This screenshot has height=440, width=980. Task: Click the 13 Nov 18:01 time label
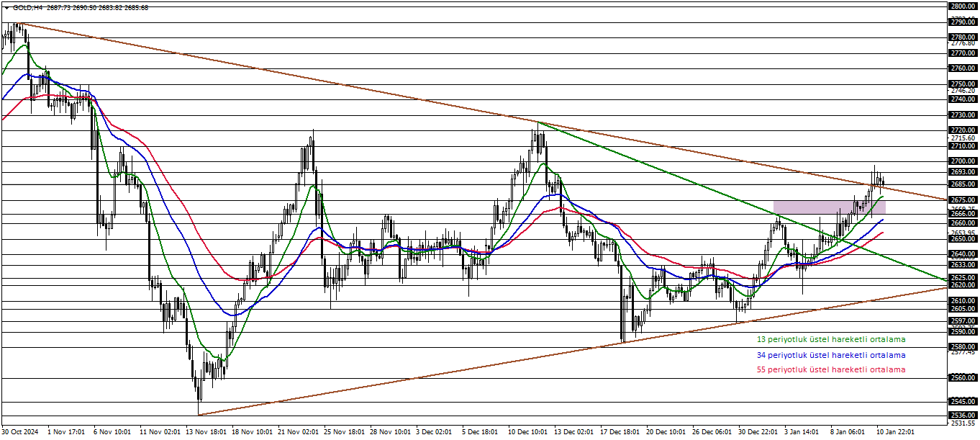click(x=207, y=432)
